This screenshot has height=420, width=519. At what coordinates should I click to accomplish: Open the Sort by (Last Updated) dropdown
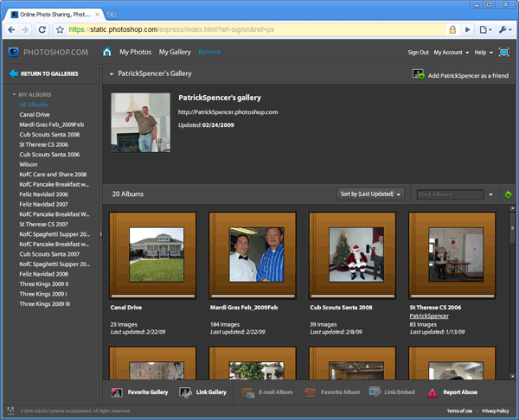coord(370,194)
